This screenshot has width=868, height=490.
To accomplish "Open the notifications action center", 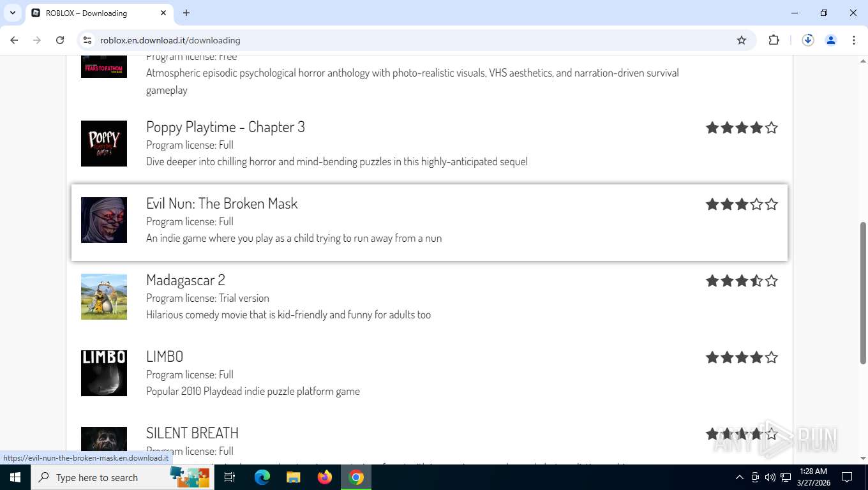I will (x=847, y=477).
